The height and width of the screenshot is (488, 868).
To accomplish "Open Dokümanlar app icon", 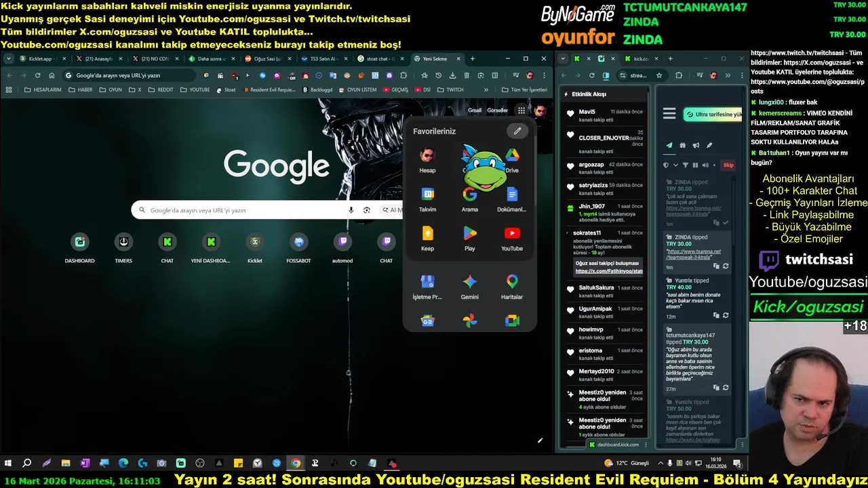I will pyautogui.click(x=512, y=200).
